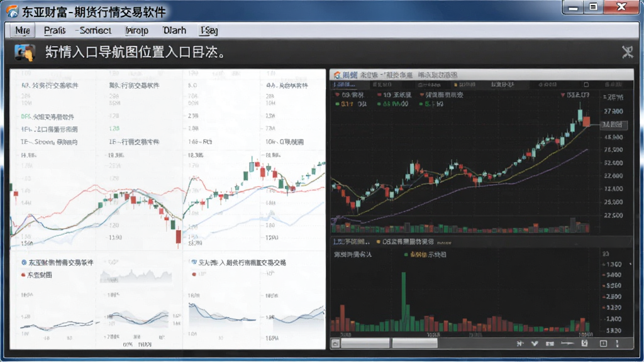Click the horizontal line icon in the bottom toolbar
Image resolution: width=644 pixels, height=362 pixels.
[567, 343]
